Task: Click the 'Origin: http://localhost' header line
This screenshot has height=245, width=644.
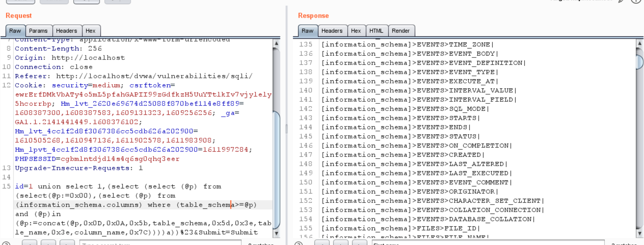Action: (x=70, y=58)
